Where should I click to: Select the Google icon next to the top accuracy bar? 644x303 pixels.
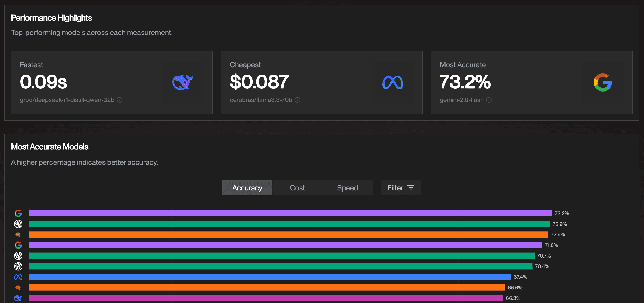18,213
